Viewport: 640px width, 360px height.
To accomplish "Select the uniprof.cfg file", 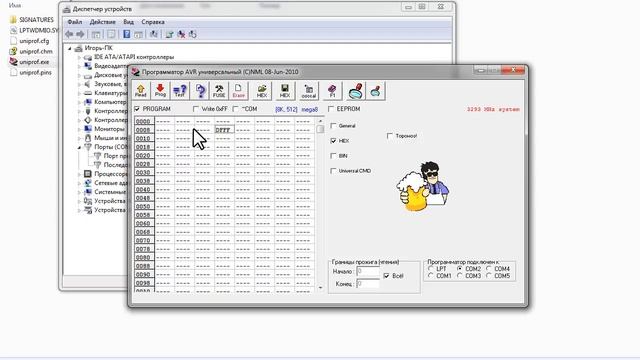I will coord(29,41).
